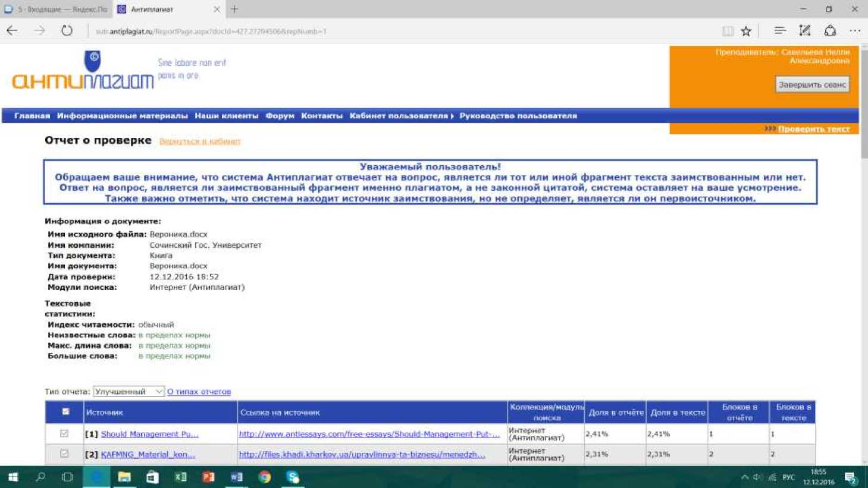Show hidden system tray icons
The image size is (868, 488).
pyautogui.click(x=744, y=477)
